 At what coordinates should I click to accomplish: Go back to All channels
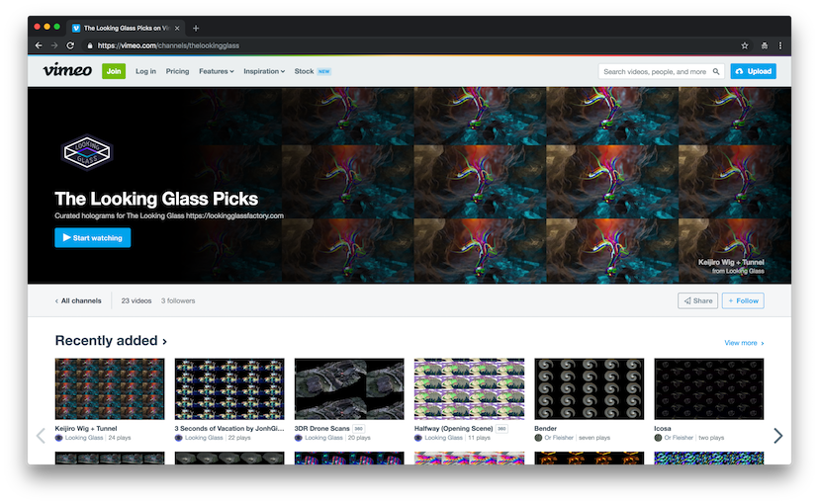(x=78, y=301)
